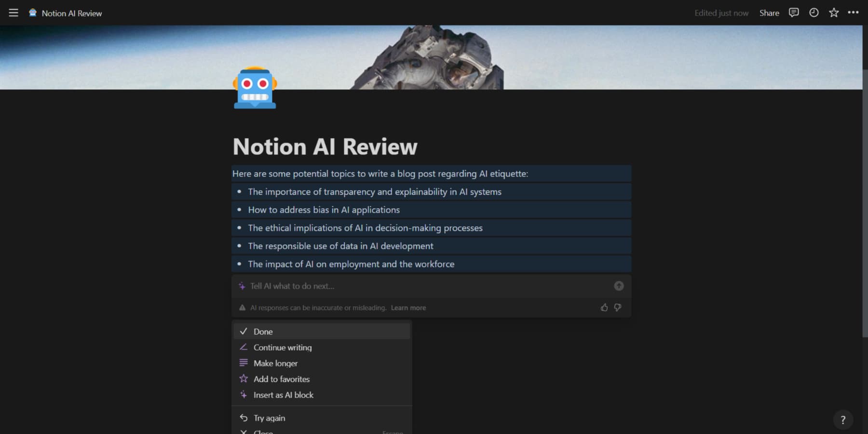Open help via the question mark icon
The image size is (868, 434).
pos(843,419)
